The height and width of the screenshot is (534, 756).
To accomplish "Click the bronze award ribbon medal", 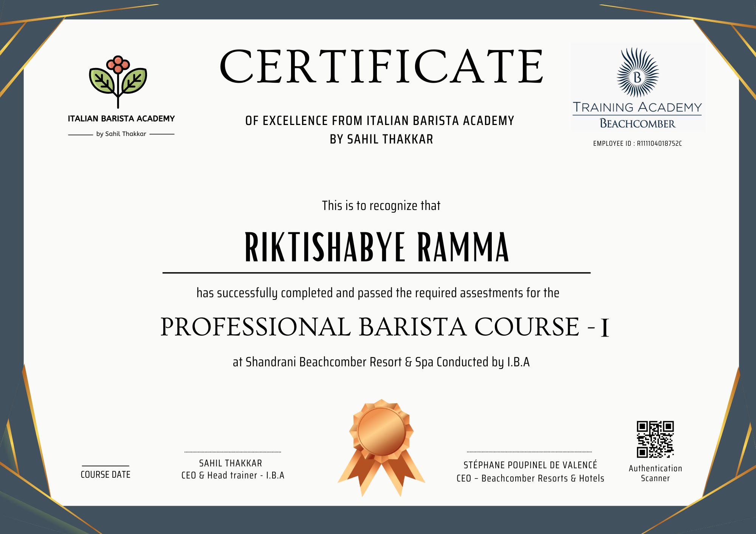I will point(381,446).
